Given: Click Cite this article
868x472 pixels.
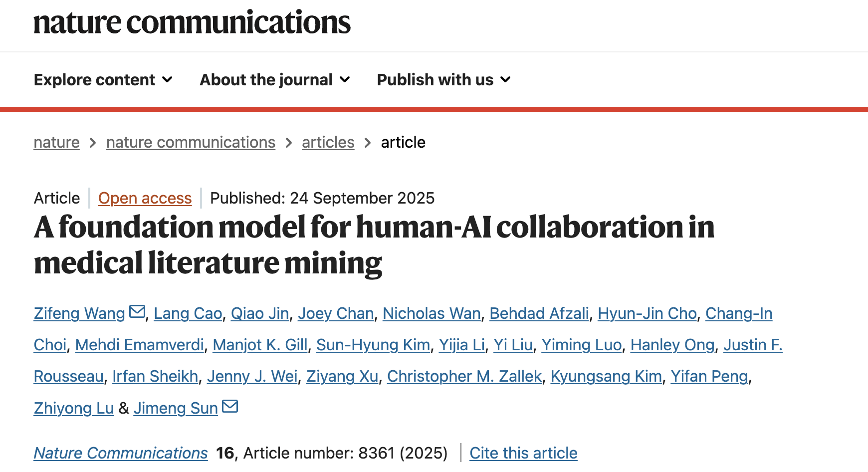Looking at the screenshot, I should [523, 453].
